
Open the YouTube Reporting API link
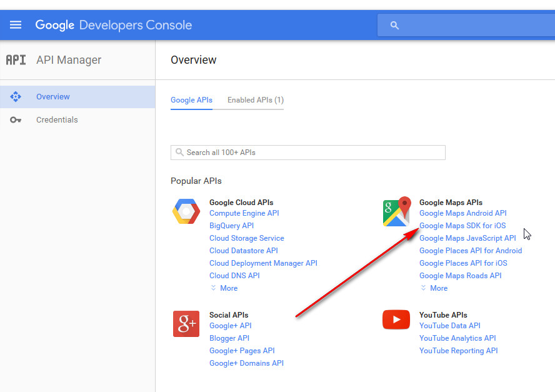tap(459, 351)
